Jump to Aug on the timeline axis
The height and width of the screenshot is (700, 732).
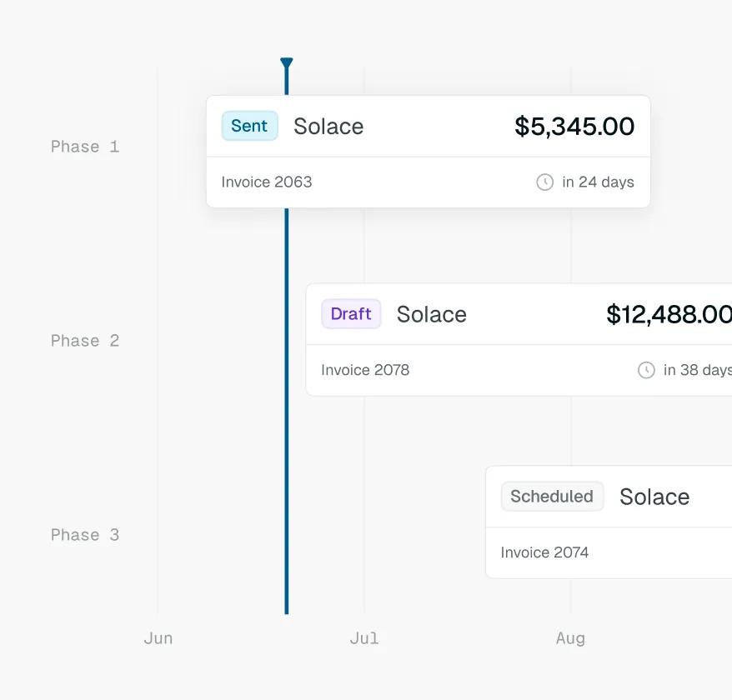(x=570, y=638)
